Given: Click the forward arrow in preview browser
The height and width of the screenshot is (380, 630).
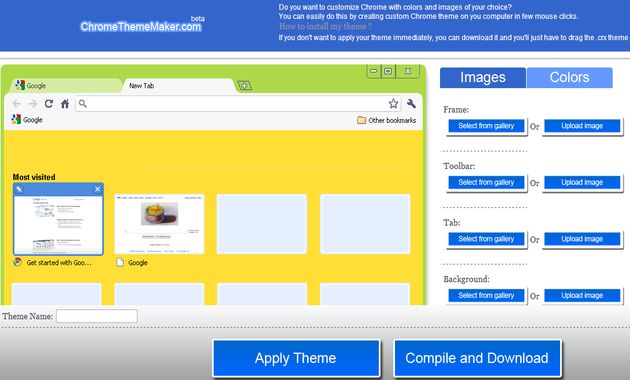Looking at the screenshot, I should [x=33, y=104].
